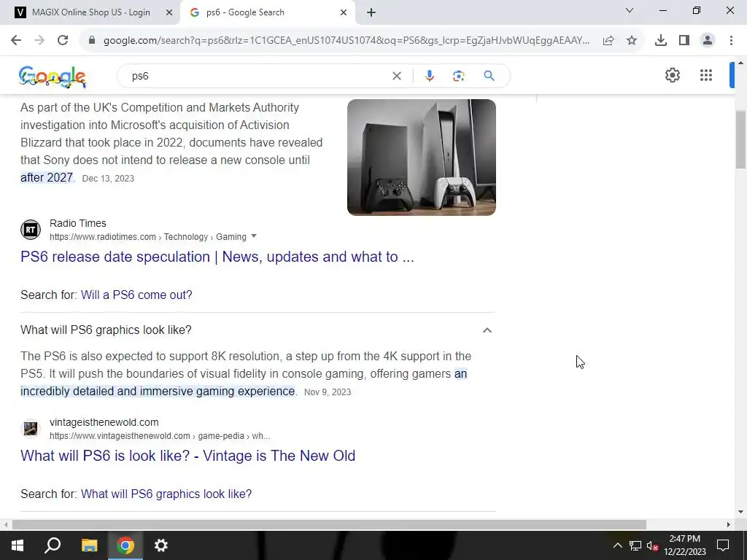Click the scroll-right arrow of the horizontal scrollbar
The height and width of the screenshot is (560, 747).
[729, 524]
